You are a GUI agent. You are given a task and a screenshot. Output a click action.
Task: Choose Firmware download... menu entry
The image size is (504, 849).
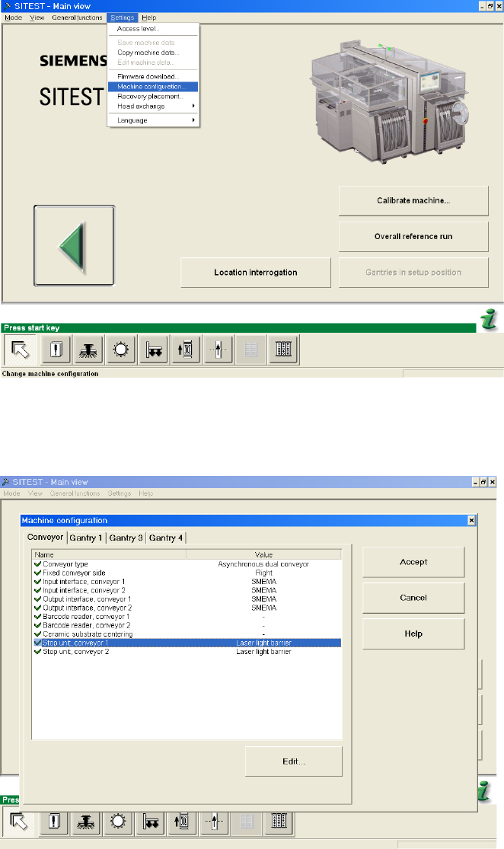pos(154,77)
